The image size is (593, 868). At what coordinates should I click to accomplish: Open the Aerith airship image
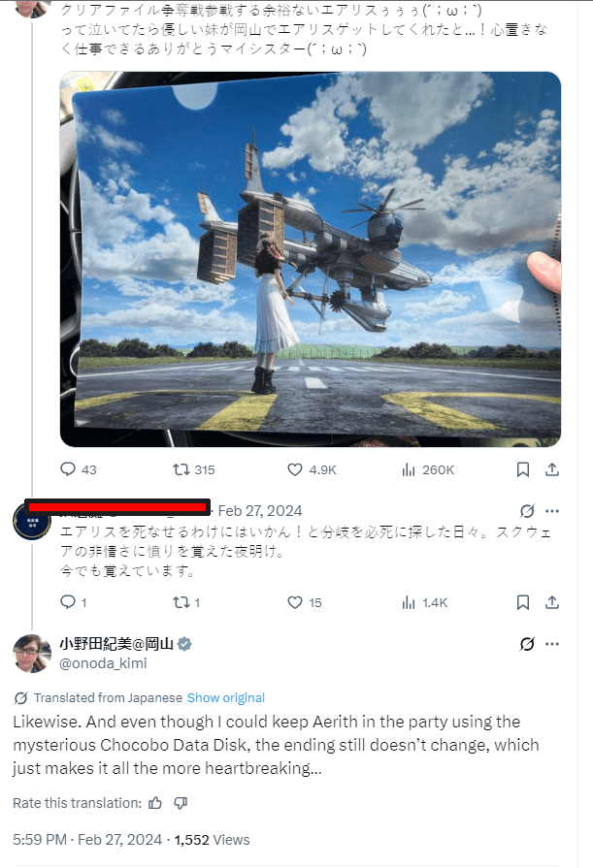pos(311,259)
